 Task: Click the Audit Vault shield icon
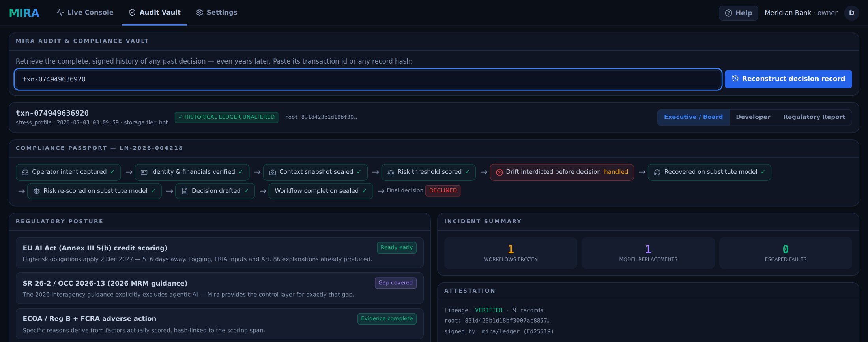[133, 13]
